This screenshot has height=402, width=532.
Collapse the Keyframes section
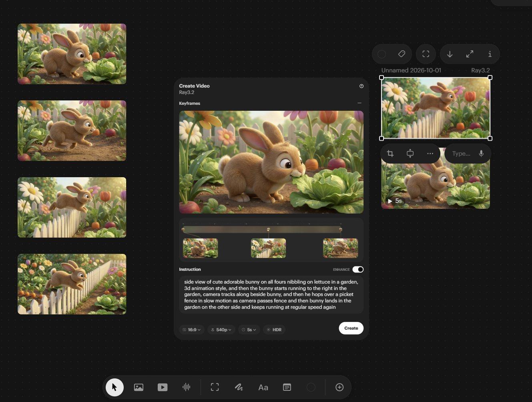click(x=359, y=103)
